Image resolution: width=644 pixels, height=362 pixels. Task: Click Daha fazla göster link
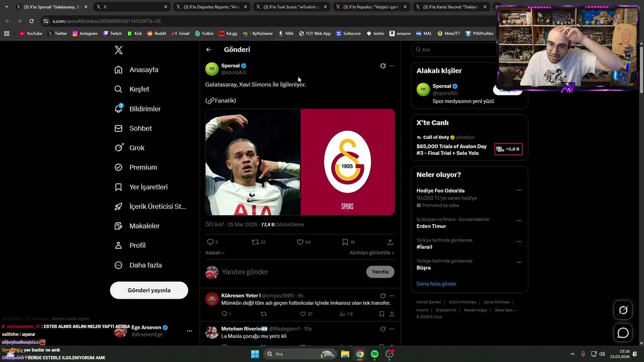coord(436,284)
